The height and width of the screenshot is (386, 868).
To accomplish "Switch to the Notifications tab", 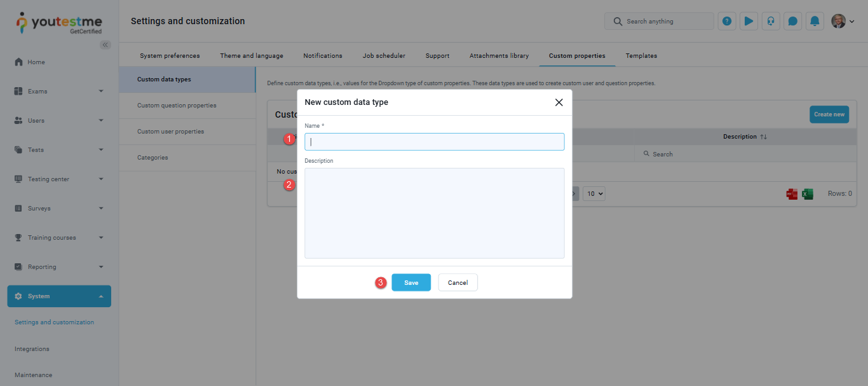I will click(x=323, y=56).
